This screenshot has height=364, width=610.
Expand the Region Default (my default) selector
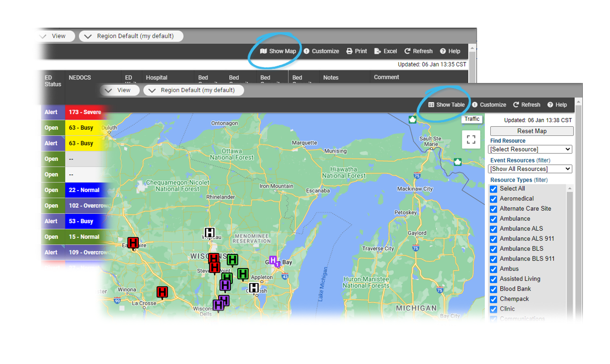(x=194, y=90)
